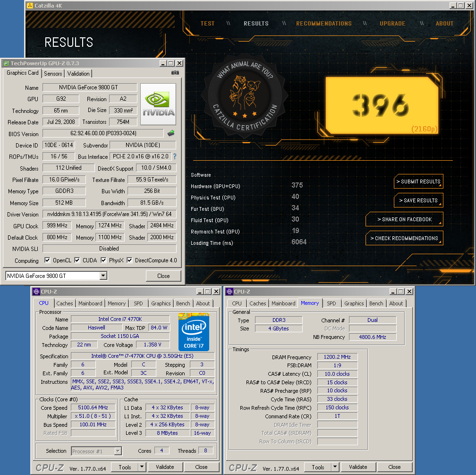Open the Mainboard tab in the CPU-Z CPU tab window
The image size is (476, 475).
[90, 303]
